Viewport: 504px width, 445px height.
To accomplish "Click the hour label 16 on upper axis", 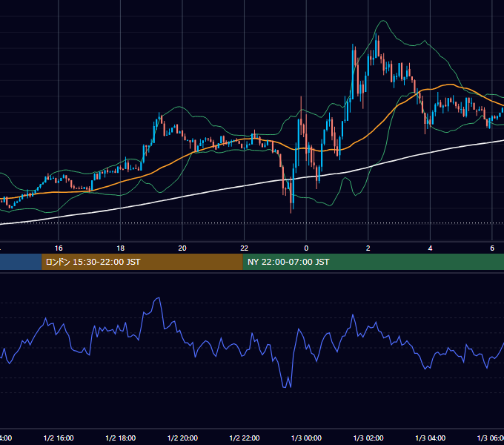I will click(x=59, y=248).
